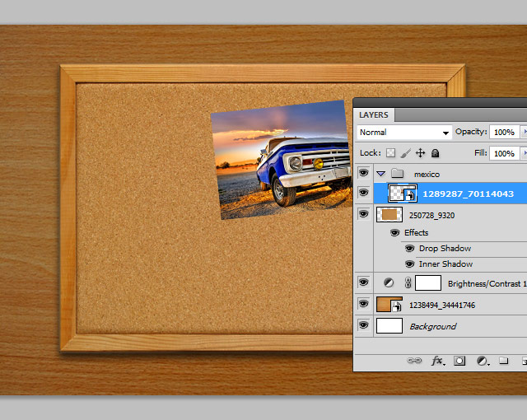Image resolution: width=527 pixels, height=420 pixels.
Task: Lock image pixels with brush icon
Action: [x=405, y=153]
